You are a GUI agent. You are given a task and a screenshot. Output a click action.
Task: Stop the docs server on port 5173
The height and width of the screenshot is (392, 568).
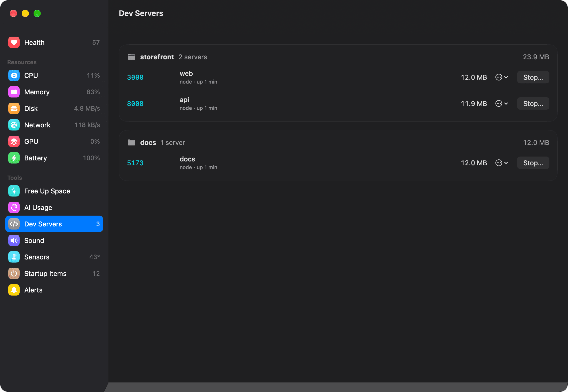(x=533, y=163)
